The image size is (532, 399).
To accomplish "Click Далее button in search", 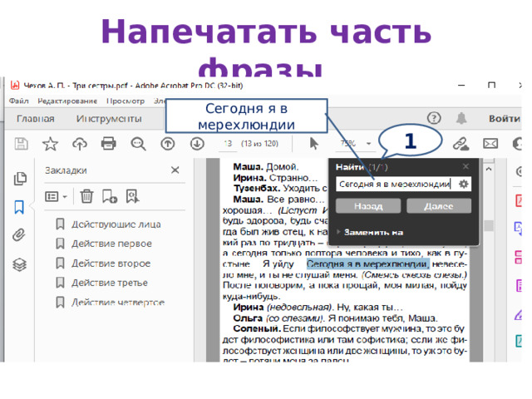I will (439, 205).
